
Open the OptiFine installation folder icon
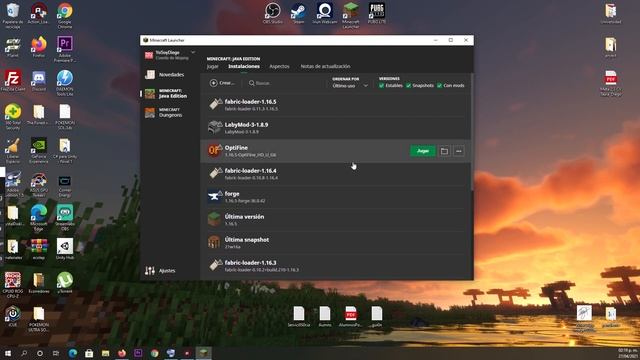[x=444, y=151]
